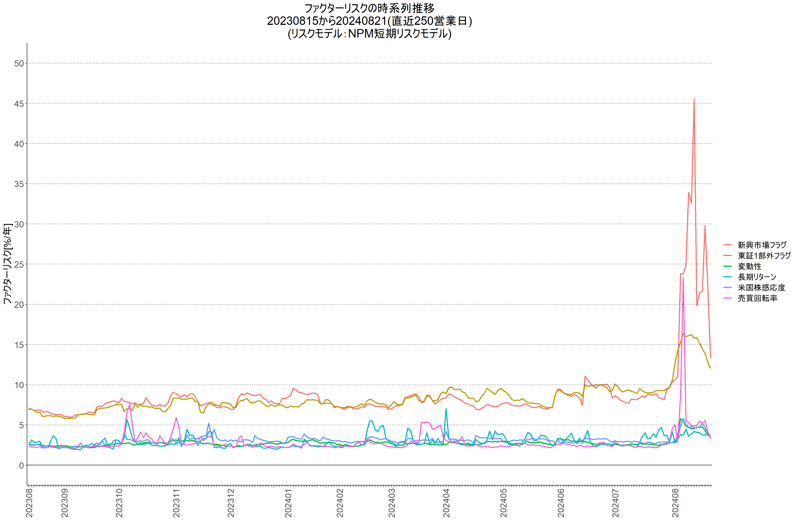Click the 米国株感応度 legend label
This screenshot has width=798, height=532.
[x=761, y=288]
